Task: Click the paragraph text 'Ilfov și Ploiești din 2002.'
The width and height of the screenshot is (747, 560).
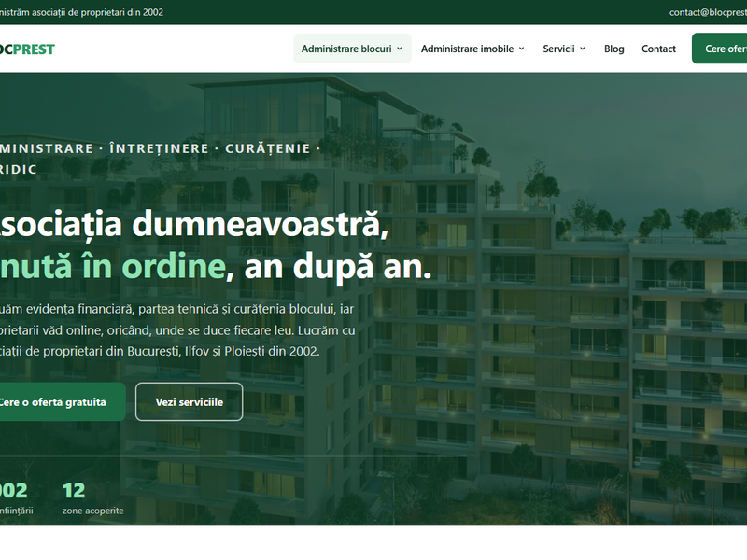Action: click(x=252, y=352)
